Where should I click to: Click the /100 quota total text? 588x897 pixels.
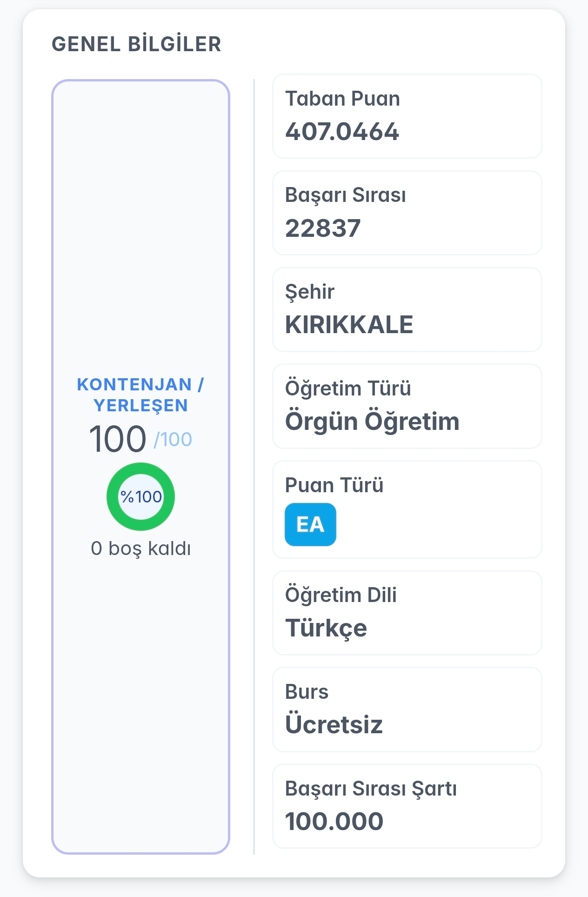pyautogui.click(x=173, y=440)
